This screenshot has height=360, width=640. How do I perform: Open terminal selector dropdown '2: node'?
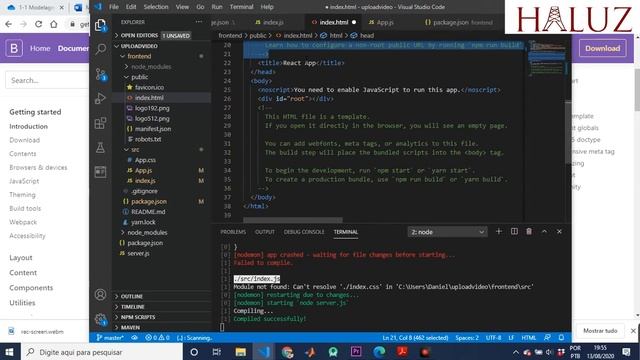click(x=447, y=232)
